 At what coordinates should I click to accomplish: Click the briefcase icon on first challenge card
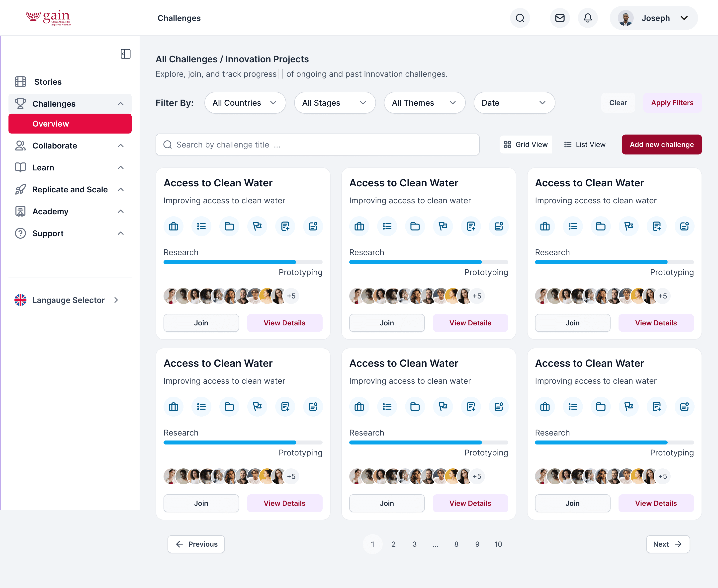pyautogui.click(x=174, y=226)
